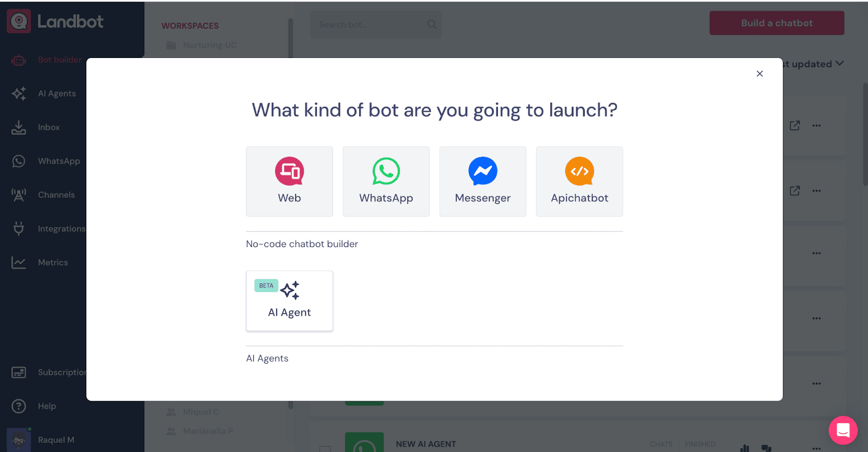The height and width of the screenshot is (452, 868).
Task: Click the Build a chatbot button
Action: click(776, 23)
